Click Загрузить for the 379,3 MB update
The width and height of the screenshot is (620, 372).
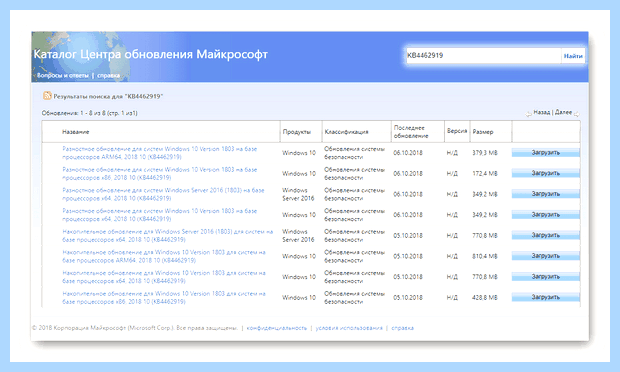pyautogui.click(x=546, y=153)
